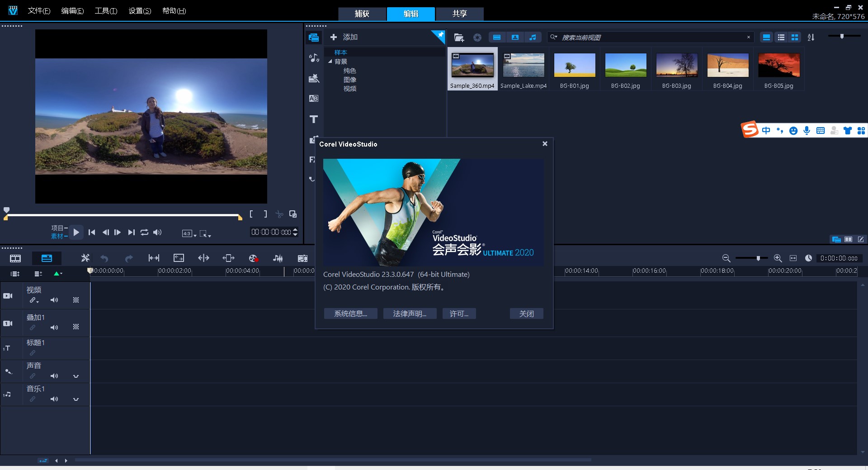Screen dimensions: 868x470
Task: Click the roll tool split-arrows icon
Action: click(203, 258)
